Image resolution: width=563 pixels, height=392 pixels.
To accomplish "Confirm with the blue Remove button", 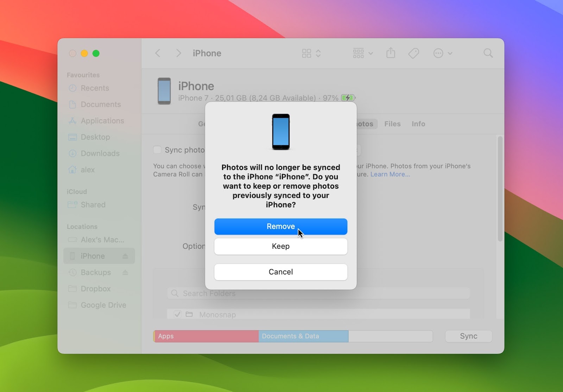I will tap(281, 227).
